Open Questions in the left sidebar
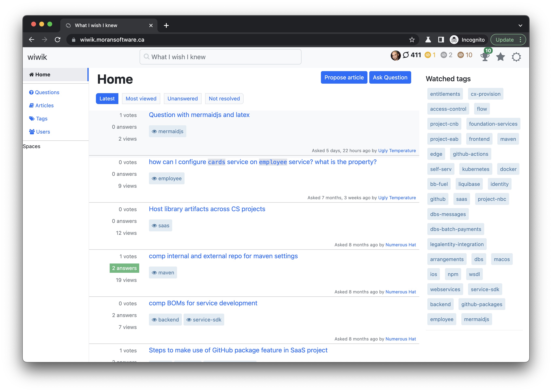Viewport: 552px width, 392px height. [x=47, y=93]
